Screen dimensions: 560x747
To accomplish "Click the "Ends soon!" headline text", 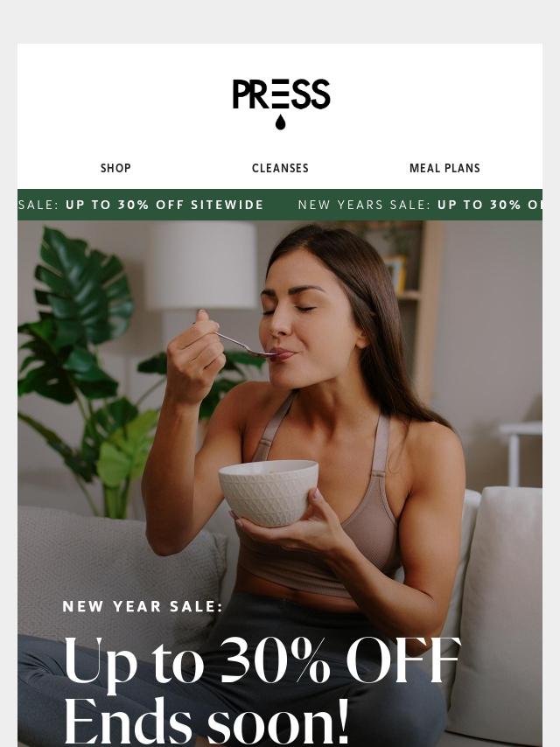I will pyautogui.click(x=206, y=722).
